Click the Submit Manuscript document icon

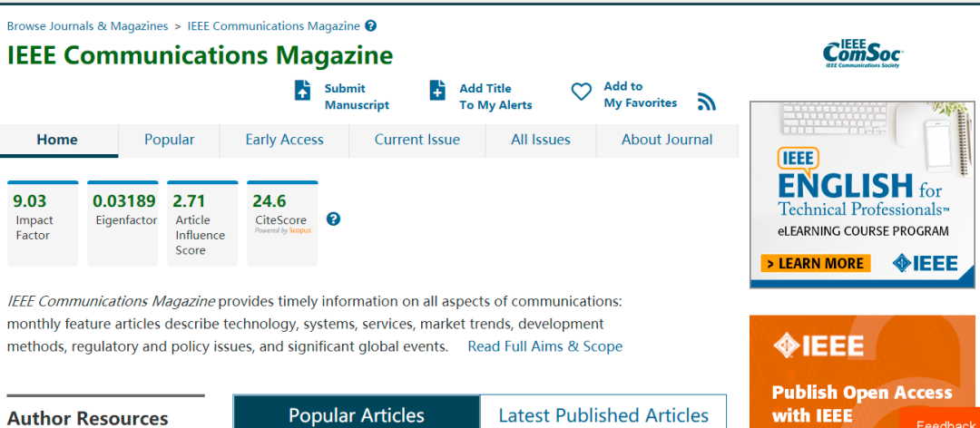303,91
